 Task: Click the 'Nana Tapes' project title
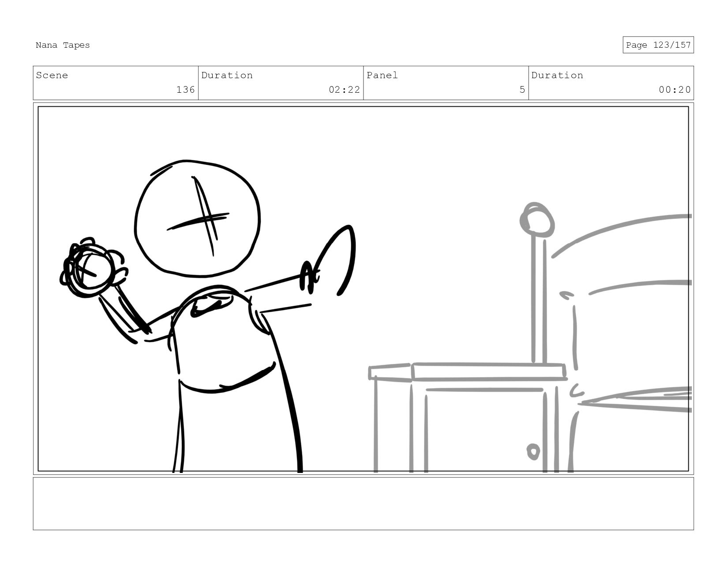63,45
